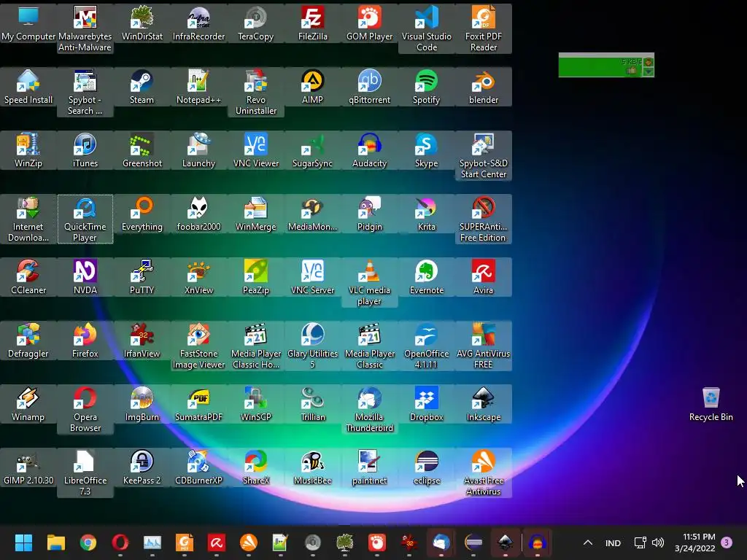The image size is (747, 560).
Task: Select the AIMP desktop shortcut
Action: pos(312,87)
